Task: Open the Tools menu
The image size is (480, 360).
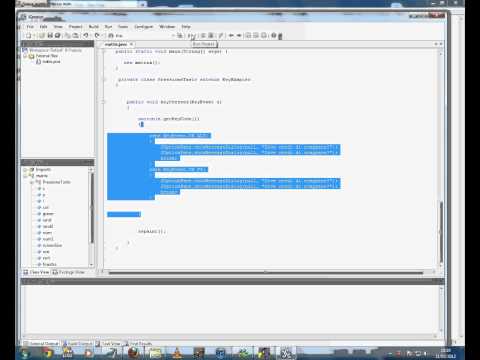Action: (123, 27)
